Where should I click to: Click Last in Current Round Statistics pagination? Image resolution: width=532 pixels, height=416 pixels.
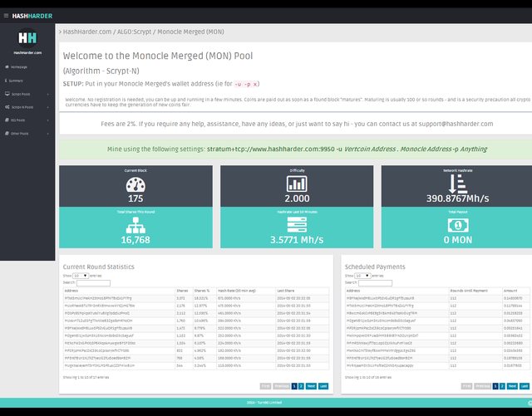point(323,386)
